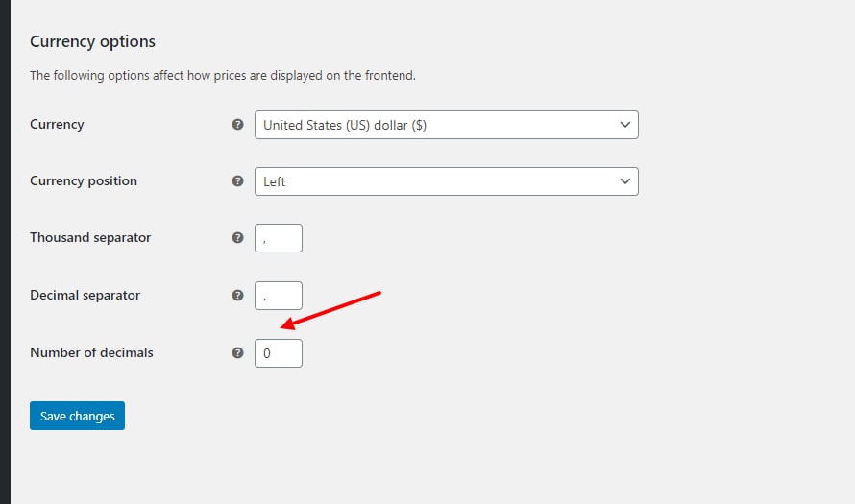
Task: Click the Thousand separator label
Action: point(90,238)
